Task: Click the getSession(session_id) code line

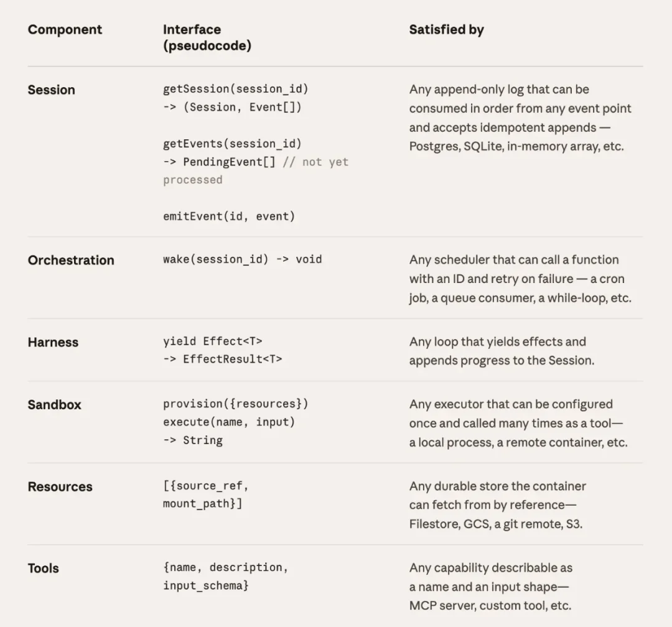Action: click(235, 89)
